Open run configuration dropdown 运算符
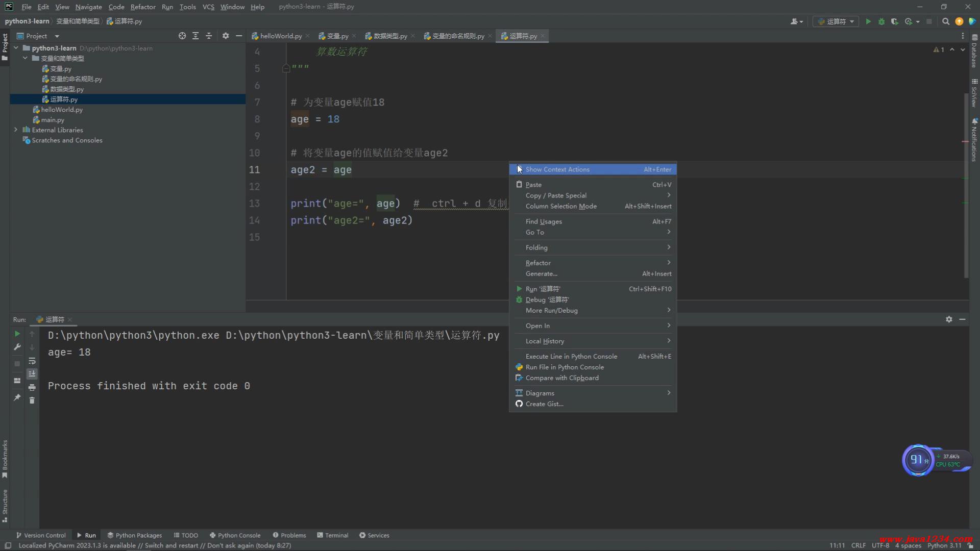The image size is (980, 551). coord(836,21)
